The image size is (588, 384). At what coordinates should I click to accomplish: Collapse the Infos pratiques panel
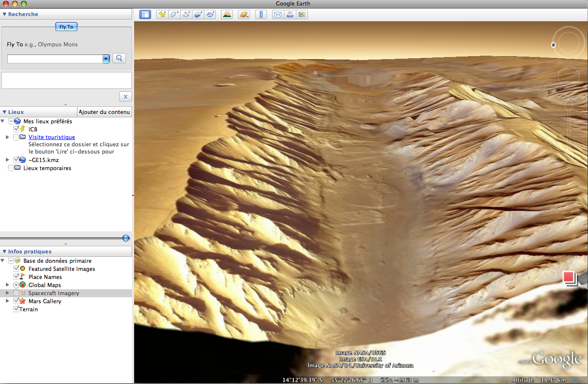5,252
